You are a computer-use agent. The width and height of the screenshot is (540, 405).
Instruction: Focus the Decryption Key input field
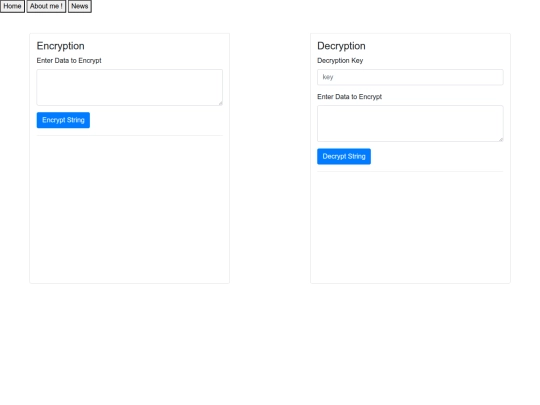pyautogui.click(x=410, y=77)
